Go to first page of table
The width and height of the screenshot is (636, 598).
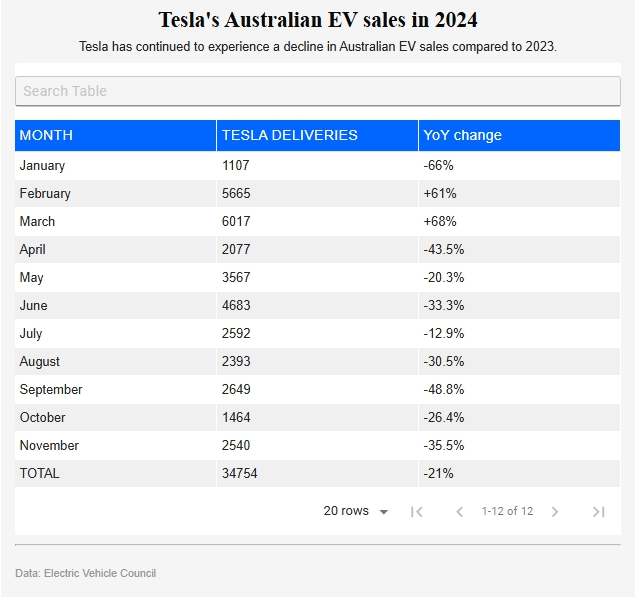click(x=417, y=512)
